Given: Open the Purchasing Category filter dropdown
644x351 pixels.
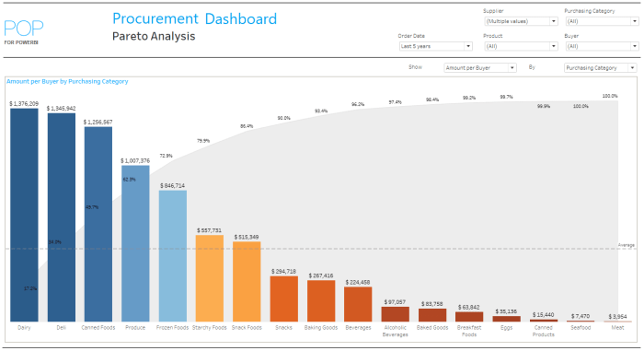Looking at the screenshot, I should click(x=602, y=21).
